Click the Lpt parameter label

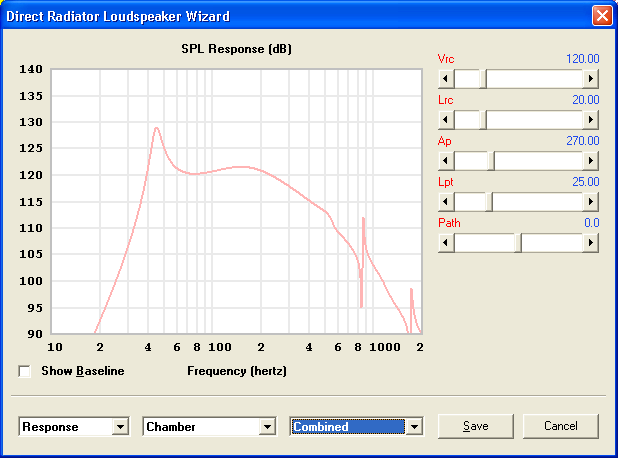click(446, 182)
